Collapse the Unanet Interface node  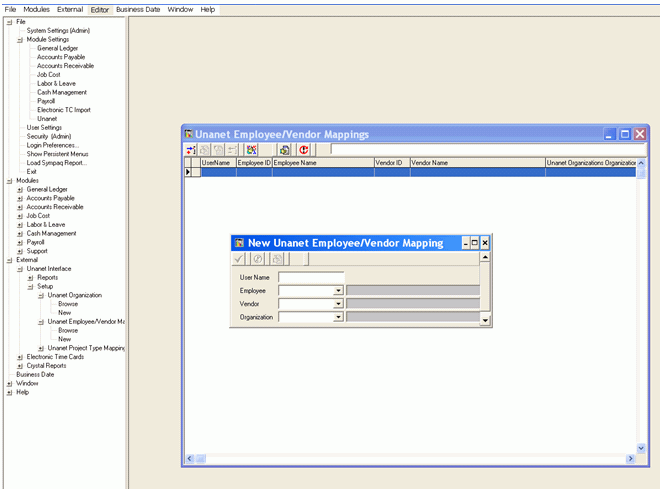pos(20,269)
